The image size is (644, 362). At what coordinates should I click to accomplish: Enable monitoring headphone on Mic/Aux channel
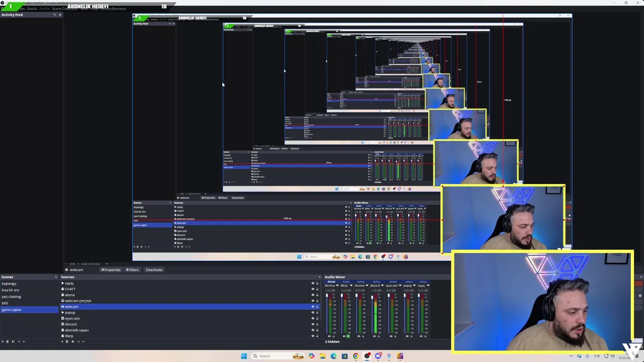[334, 336]
